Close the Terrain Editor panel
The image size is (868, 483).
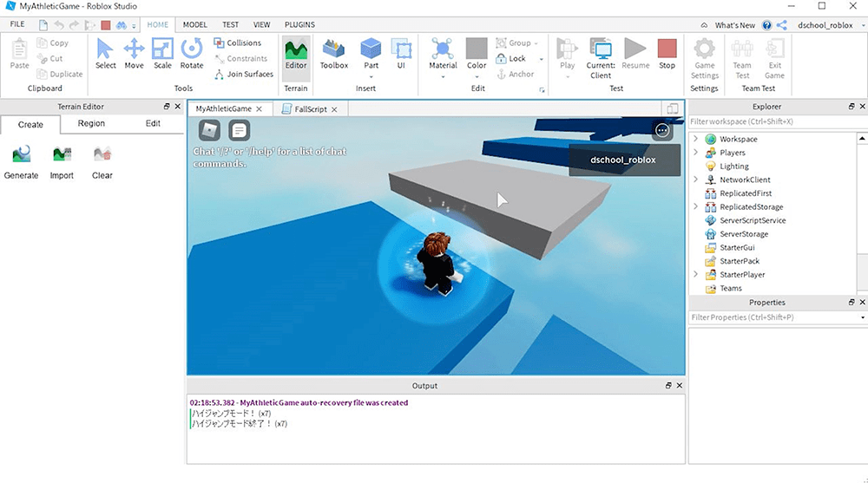(x=178, y=107)
